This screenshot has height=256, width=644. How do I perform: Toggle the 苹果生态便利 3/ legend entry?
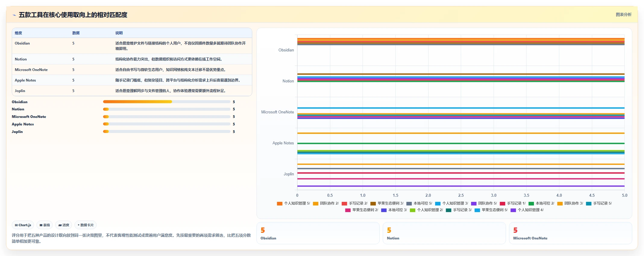click(387, 203)
